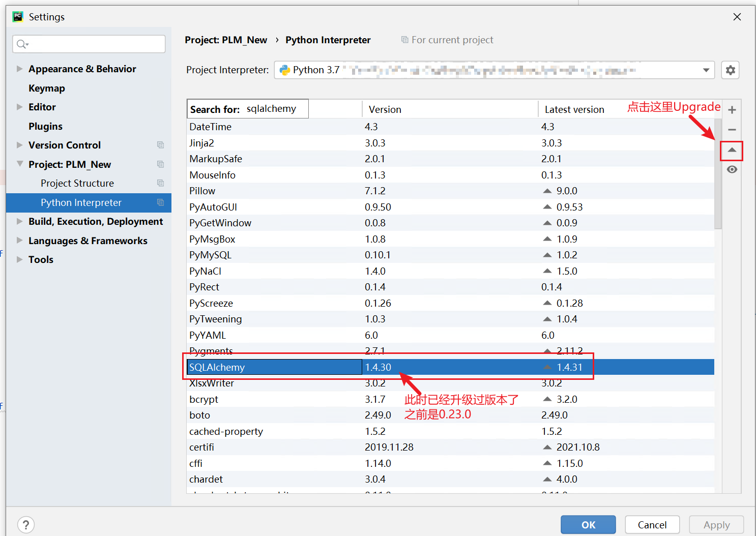Toggle the show early releases eye icon

tap(732, 169)
